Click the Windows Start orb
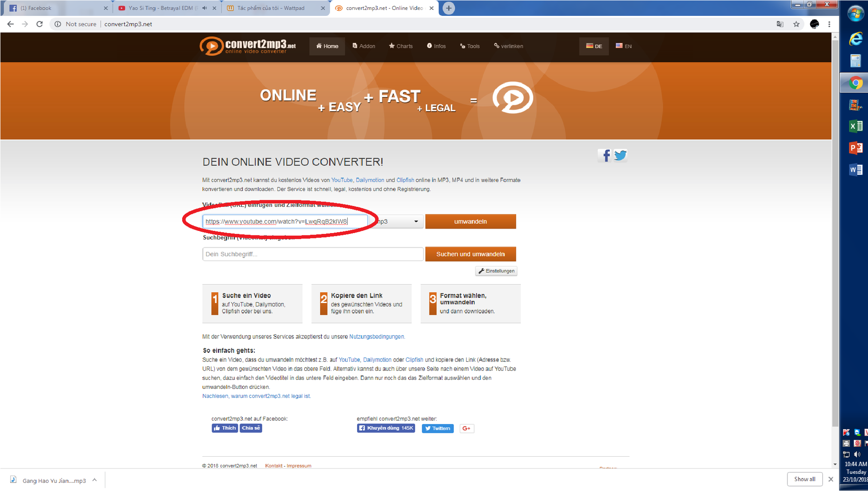Viewport: 868px width, 491px height. click(855, 14)
